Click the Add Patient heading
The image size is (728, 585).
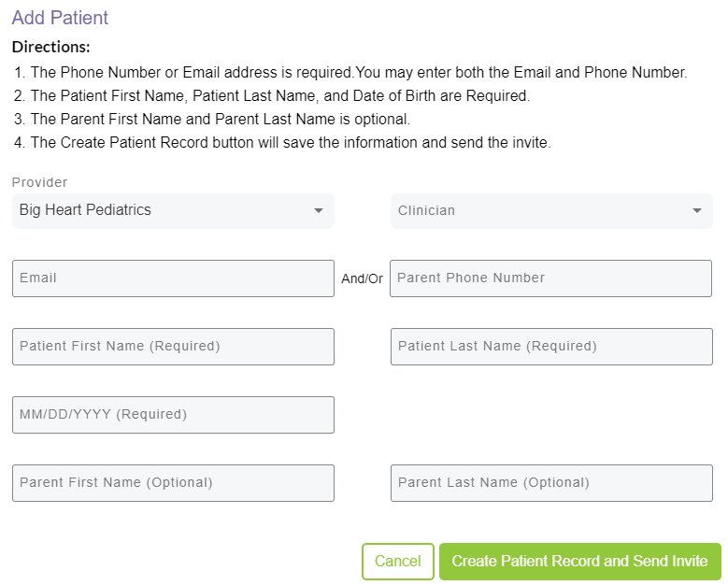coord(60,18)
